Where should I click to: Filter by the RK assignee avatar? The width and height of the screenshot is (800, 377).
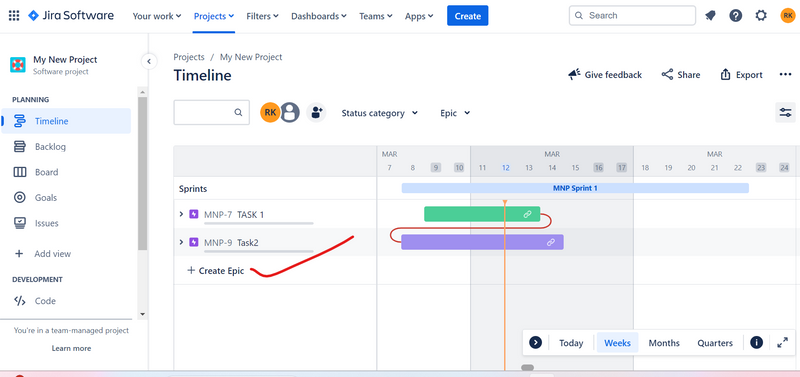tap(270, 113)
